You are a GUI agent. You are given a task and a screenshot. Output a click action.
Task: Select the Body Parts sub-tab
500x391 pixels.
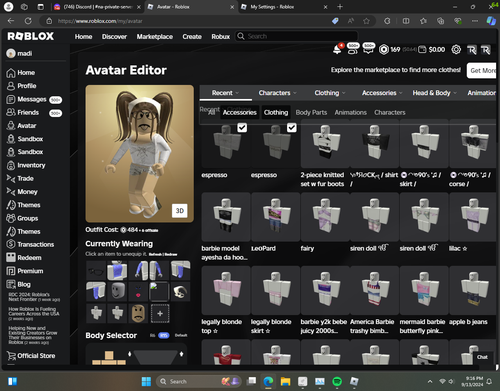pos(311,112)
